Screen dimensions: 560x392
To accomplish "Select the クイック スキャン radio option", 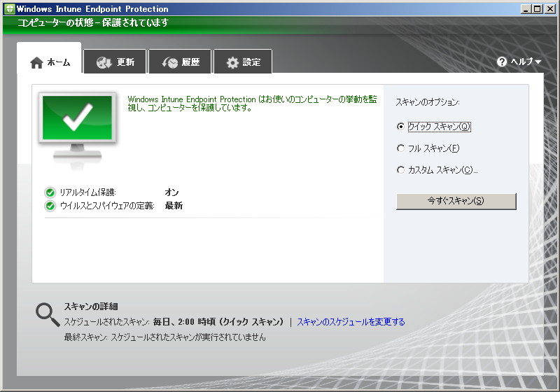I will coord(400,127).
